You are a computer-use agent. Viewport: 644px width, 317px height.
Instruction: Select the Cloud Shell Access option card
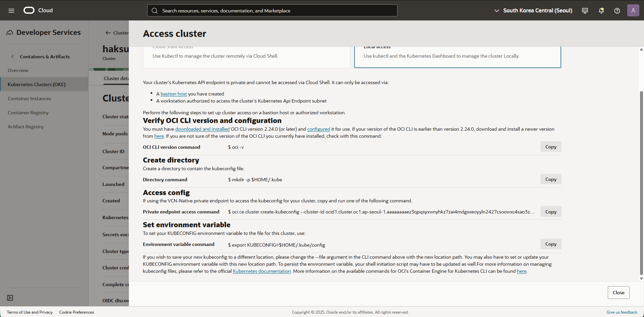247,56
